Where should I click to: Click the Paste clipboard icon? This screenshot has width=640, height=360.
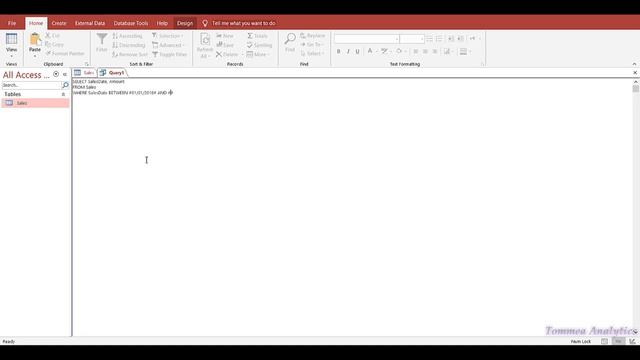click(35, 39)
